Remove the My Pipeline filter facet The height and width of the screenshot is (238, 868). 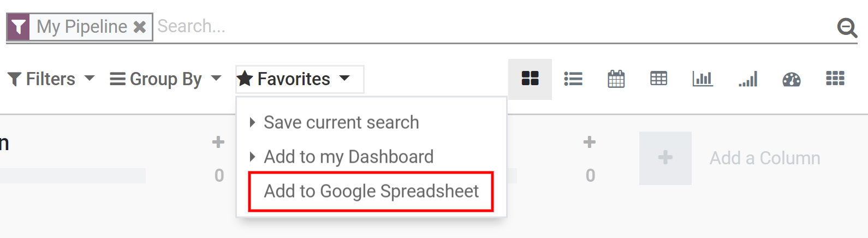tap(140, 27)
